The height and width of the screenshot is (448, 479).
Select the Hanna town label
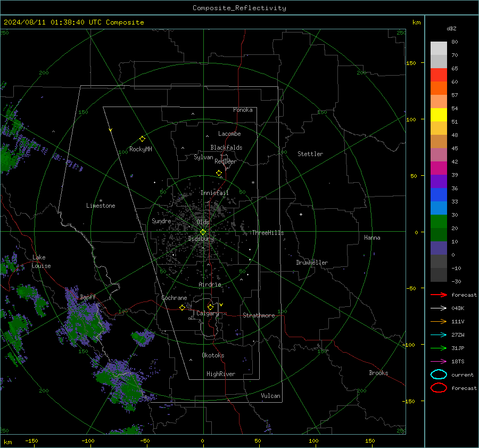[x=372, y=238]
